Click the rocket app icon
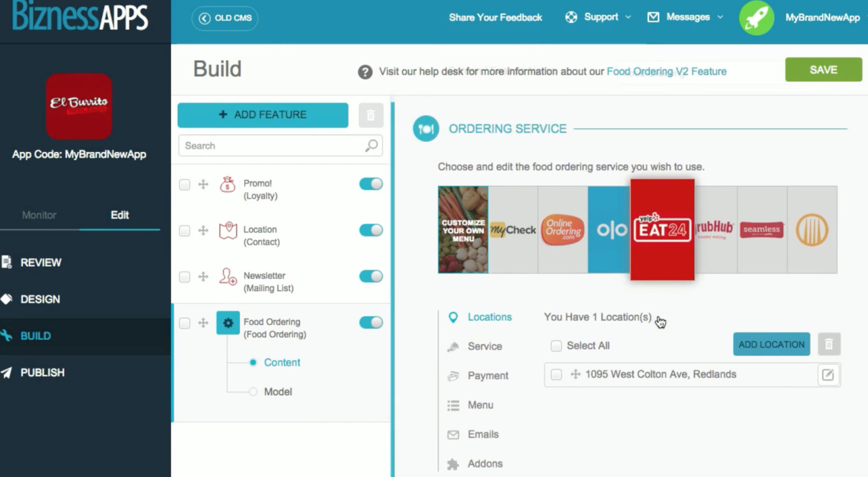The width and height of the screenshot is (868, 477). point(756,18)
